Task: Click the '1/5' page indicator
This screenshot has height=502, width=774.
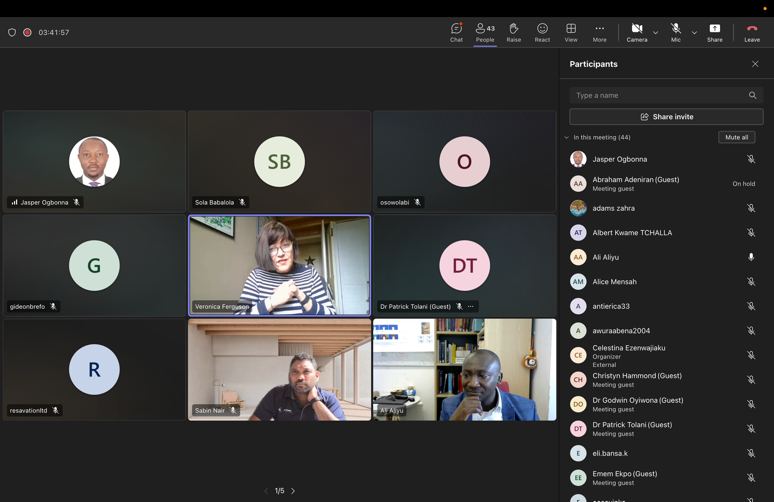Action: pyautogui.click(x=279, y=491)
